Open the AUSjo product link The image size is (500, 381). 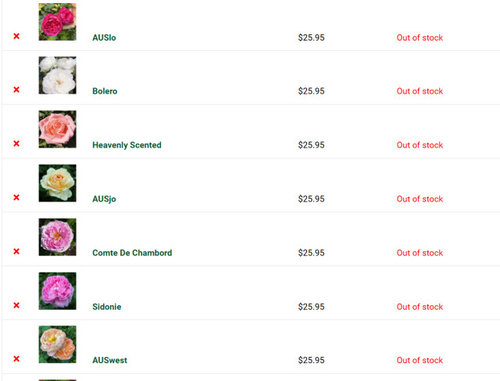[x=104, y=199]
